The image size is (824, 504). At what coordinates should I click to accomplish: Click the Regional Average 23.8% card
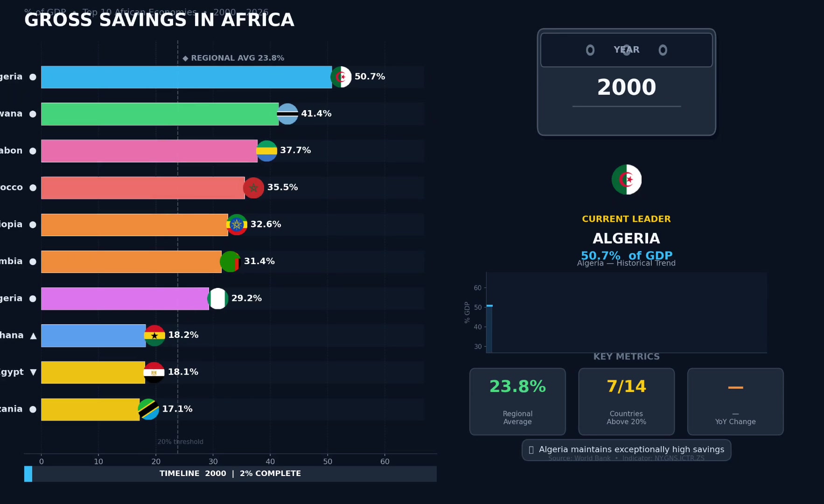click(517, 402)
